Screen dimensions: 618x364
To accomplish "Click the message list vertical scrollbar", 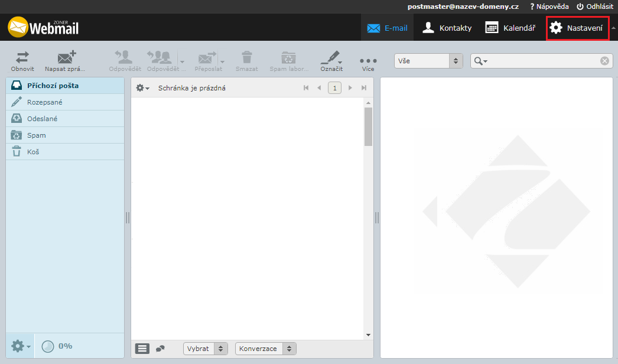I will [x=368, y=126].
